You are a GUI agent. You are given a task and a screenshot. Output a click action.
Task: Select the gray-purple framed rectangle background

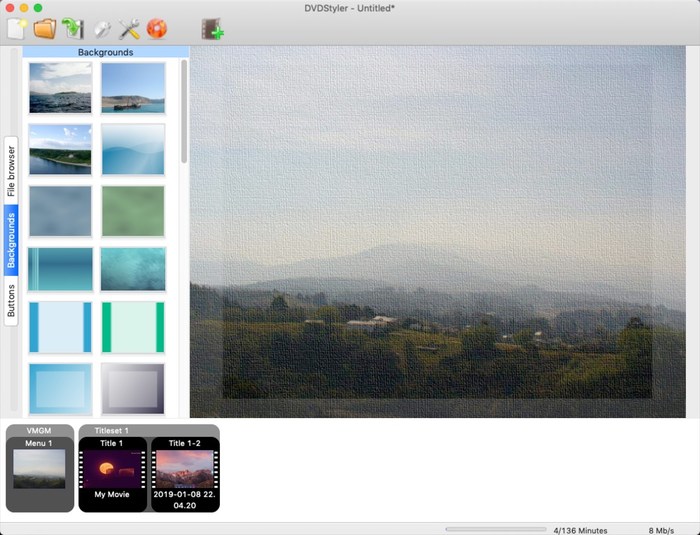(133, 389)
